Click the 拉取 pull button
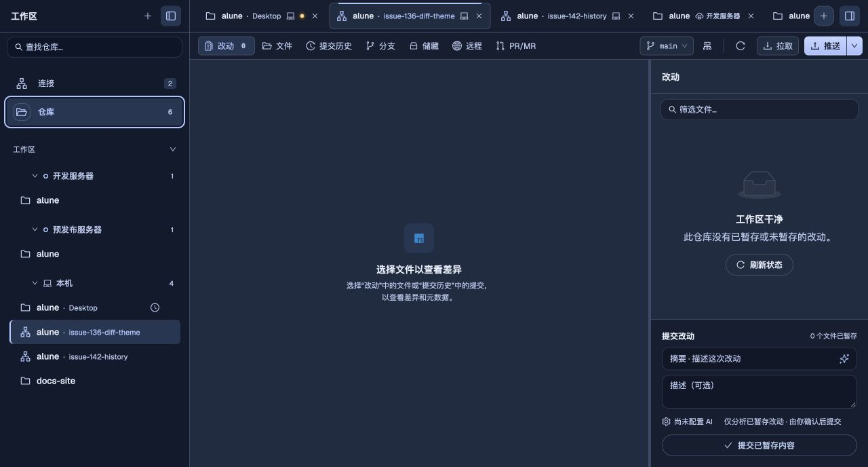Viewport: 868px width, 467px height. [778, 46]
